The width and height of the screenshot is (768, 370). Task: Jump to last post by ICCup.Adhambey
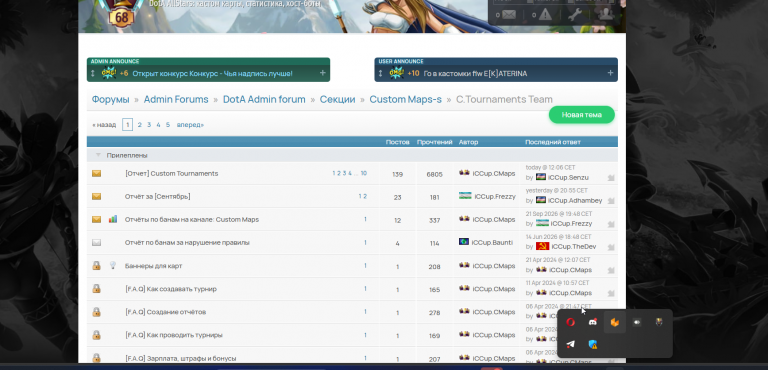point(611,201)
